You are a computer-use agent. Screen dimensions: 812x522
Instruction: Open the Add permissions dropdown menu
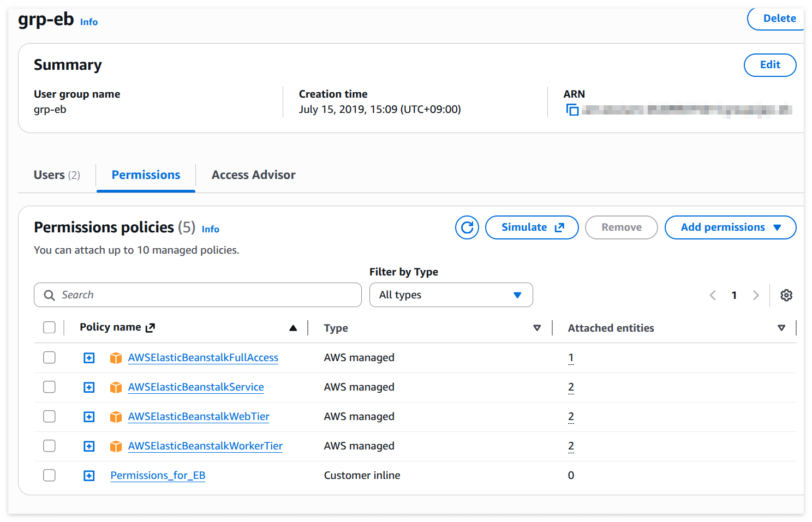coord(730,227)
